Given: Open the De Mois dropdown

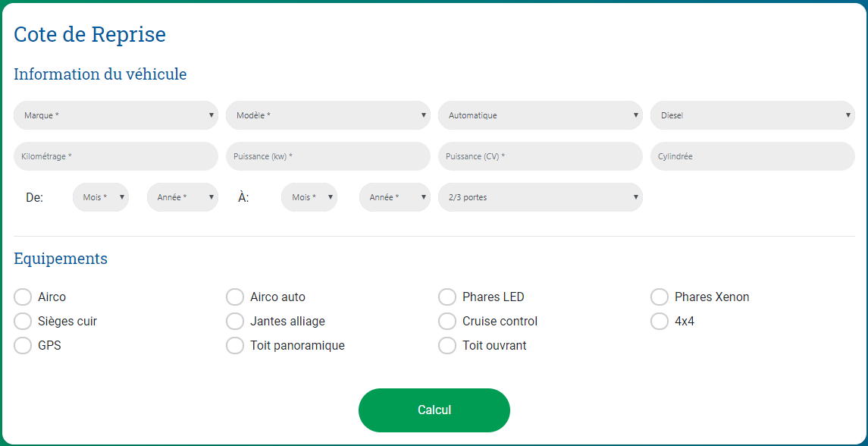Looking at the screenshot, I should click(101, 197).
